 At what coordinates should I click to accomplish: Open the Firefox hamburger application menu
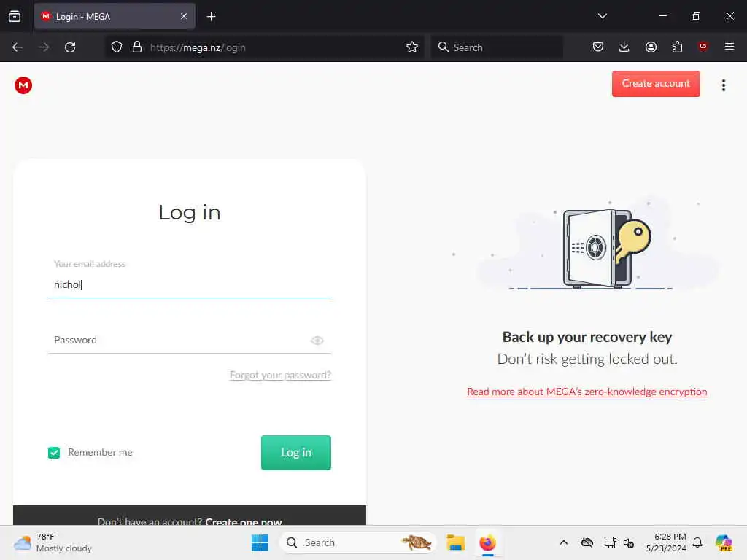tap(729, 47)
